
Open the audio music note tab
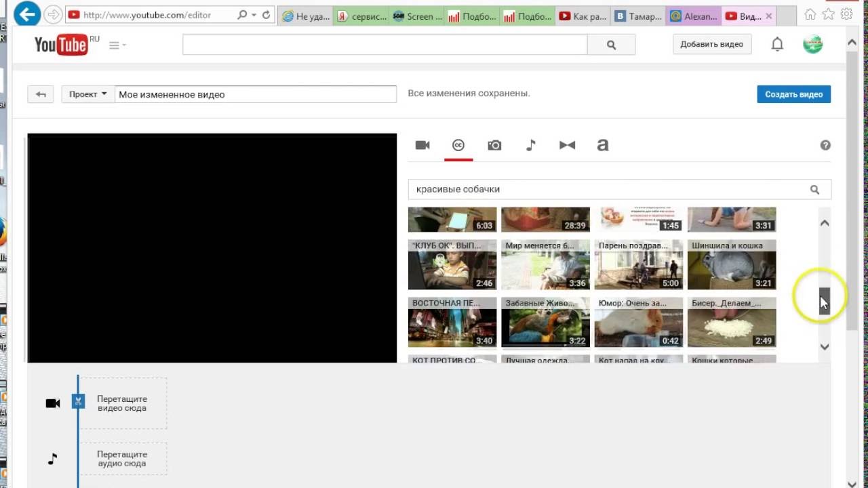point(531,145)
